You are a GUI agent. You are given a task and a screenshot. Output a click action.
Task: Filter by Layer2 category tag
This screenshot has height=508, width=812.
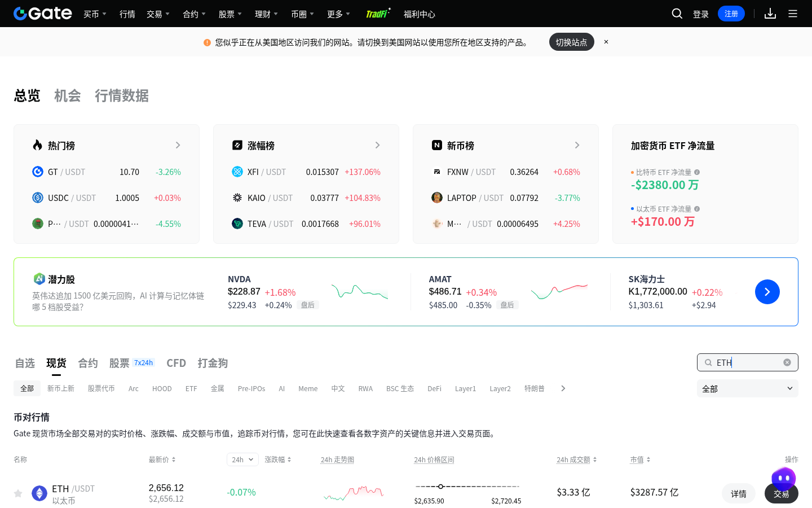pyautogui.click(x=500, y=388)
